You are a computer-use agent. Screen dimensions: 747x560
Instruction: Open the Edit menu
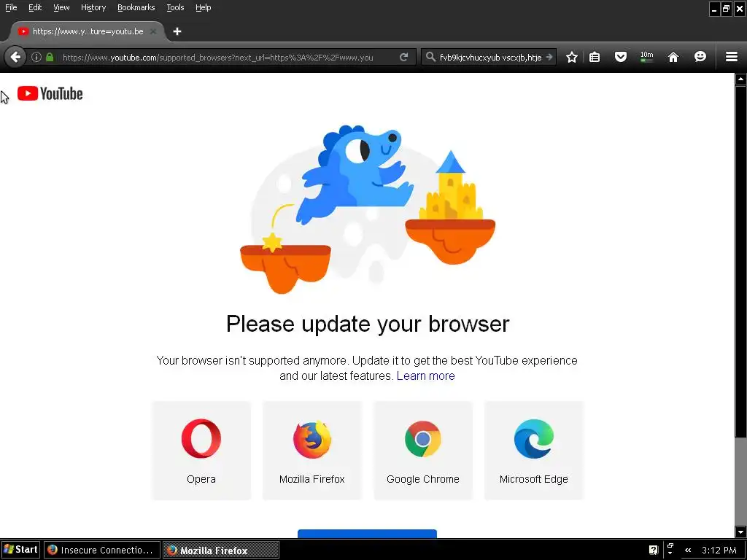pos(35,7)
